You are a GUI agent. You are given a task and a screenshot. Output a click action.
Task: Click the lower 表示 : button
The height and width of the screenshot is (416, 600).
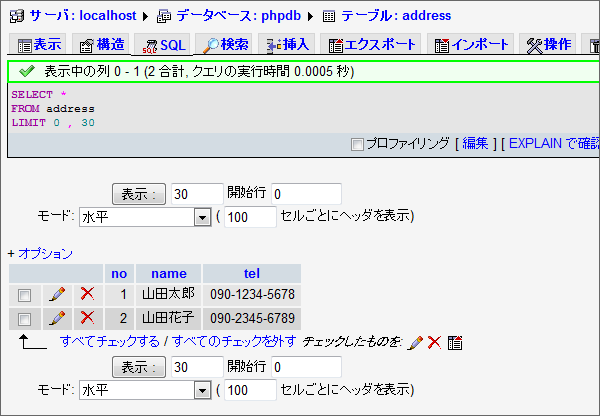click(x=139, y=367)
